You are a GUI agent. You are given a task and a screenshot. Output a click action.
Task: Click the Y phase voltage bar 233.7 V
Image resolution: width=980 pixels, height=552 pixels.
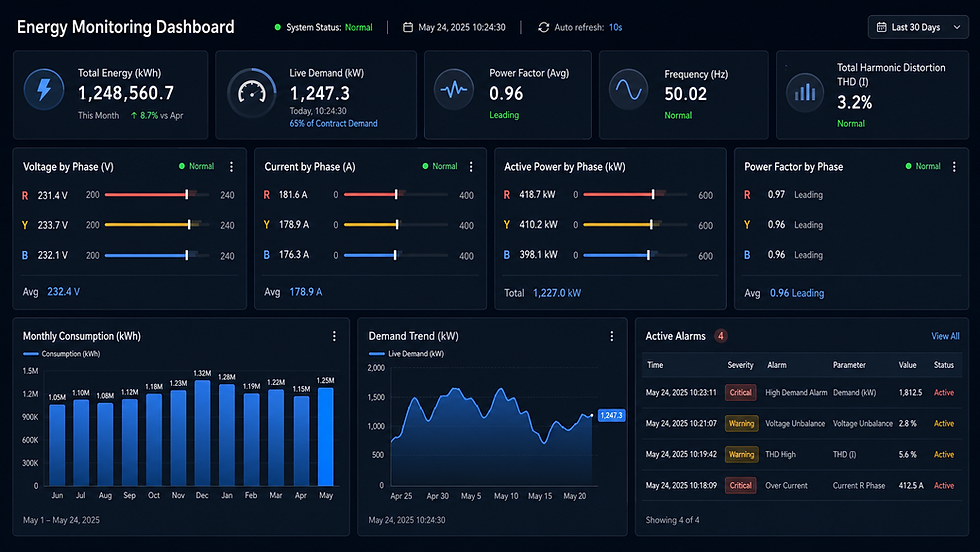(x=157, y=224)
